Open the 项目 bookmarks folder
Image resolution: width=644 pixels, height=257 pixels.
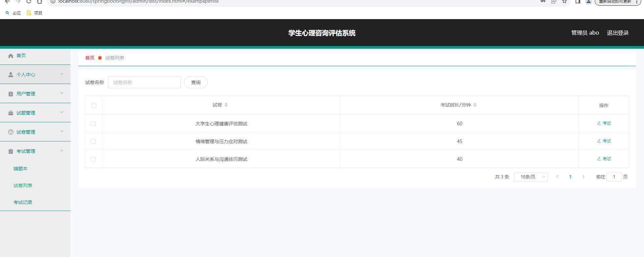coord(35,13)
